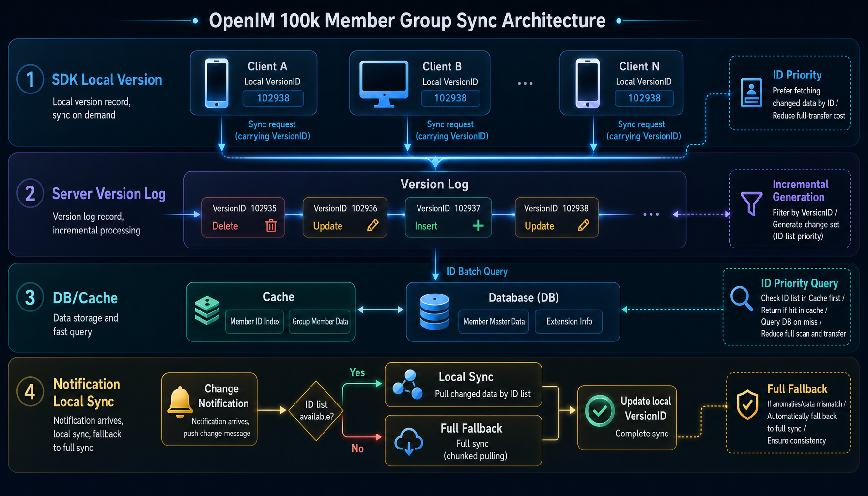Click the step 4 number circle
868x496 pixels.
pos(30,391)
